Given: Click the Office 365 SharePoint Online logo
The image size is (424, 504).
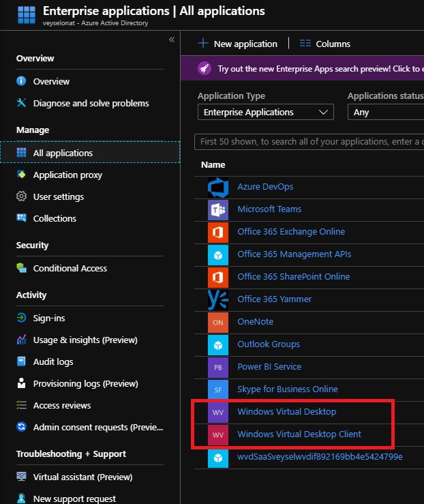Looking at the screenshot, I should 217,278.
